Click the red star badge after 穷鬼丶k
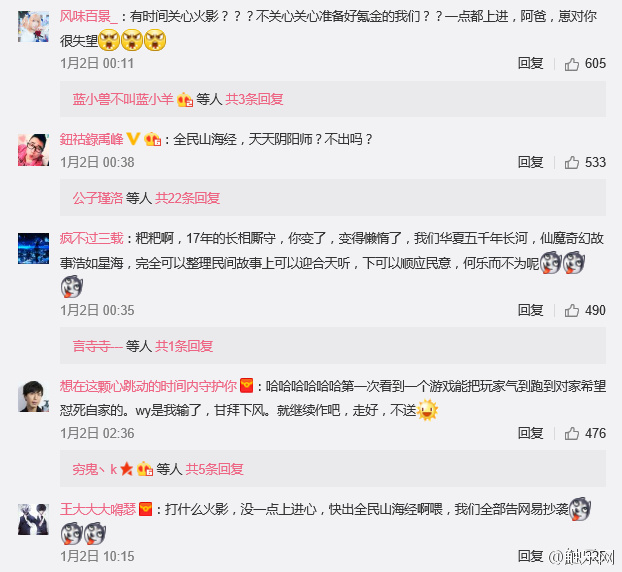 [127, 469]
